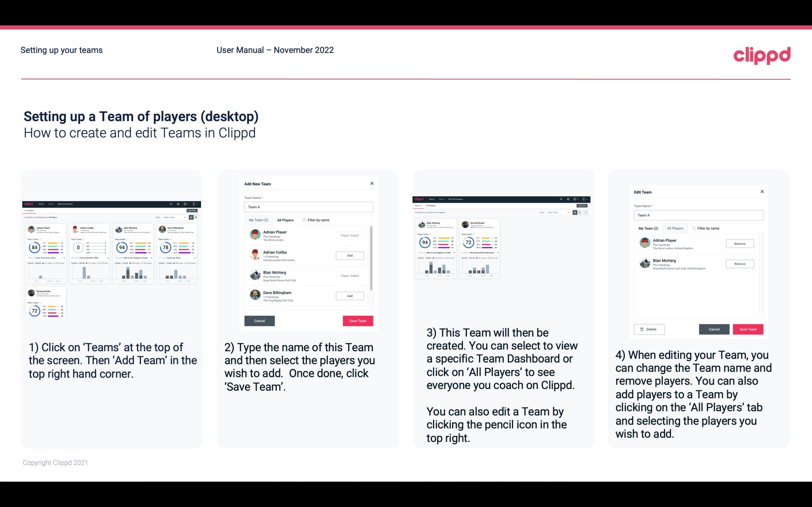Click the player avatar for Adrian Player
Screen dimensions: 812x507
tap(255, 235)
